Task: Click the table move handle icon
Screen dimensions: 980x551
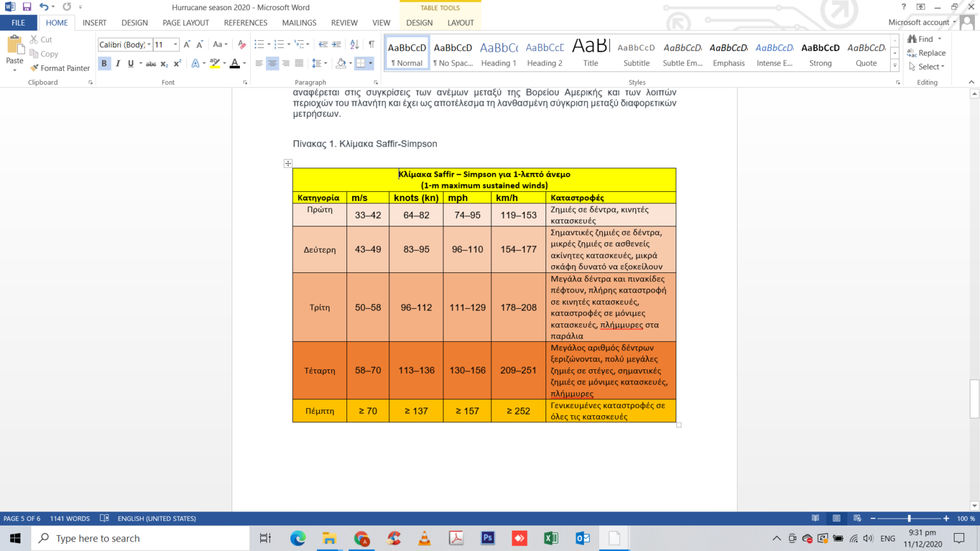Action: pos(288,163)
